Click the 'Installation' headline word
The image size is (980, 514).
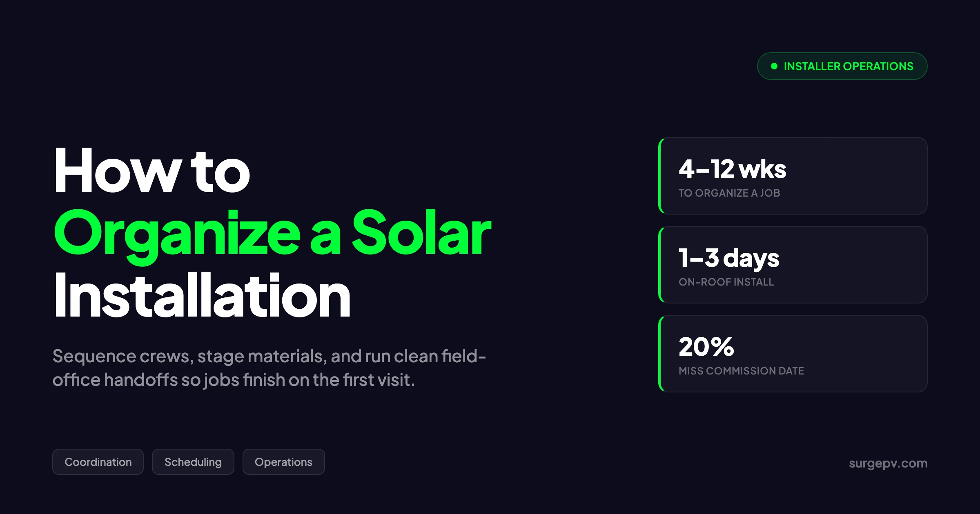coord(202,295)
